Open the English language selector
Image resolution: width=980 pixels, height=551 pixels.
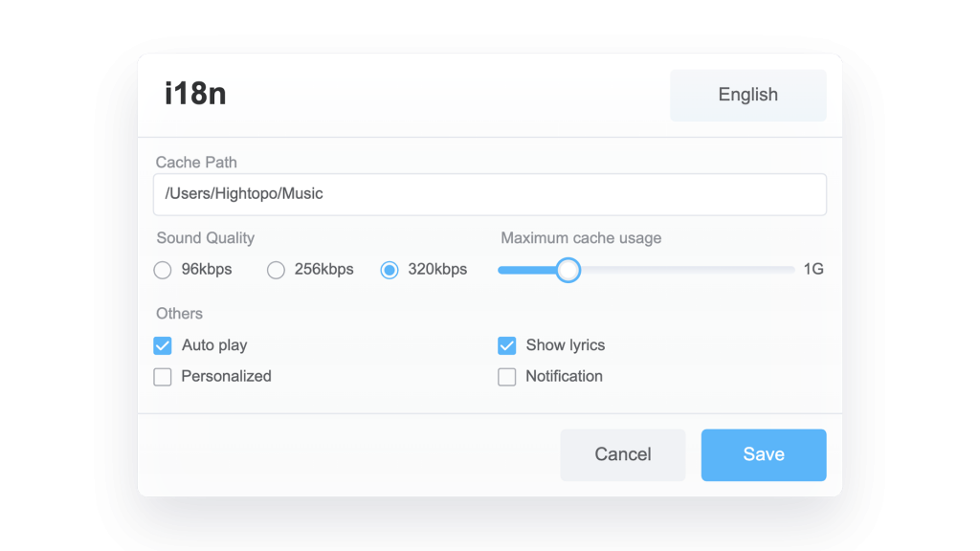pos(747,95)
